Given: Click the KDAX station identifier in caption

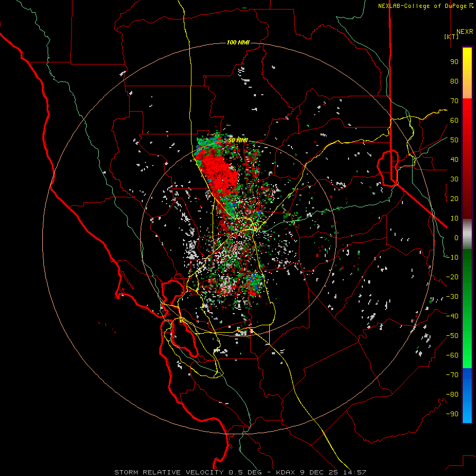Looking at the screenshot, I should 286,472.
